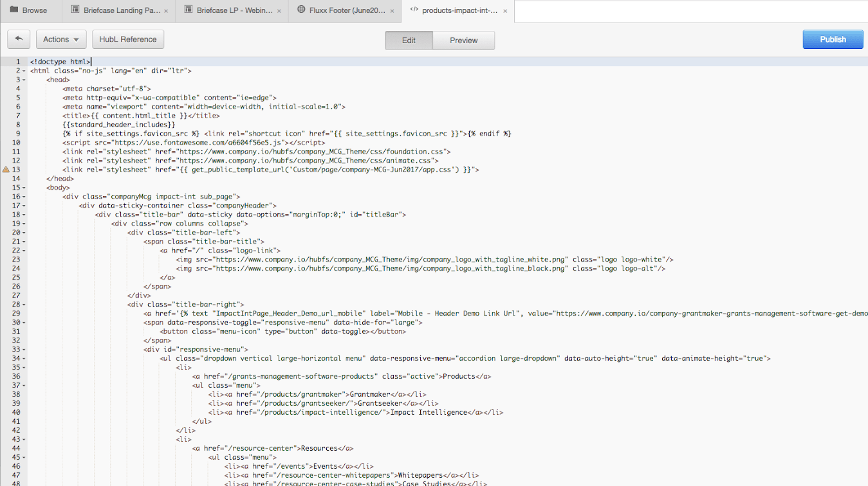The width and height of the screenshot is (868, 486).
Task: Click the warning icon beside line 13
Action: click(x=6, y=169)
